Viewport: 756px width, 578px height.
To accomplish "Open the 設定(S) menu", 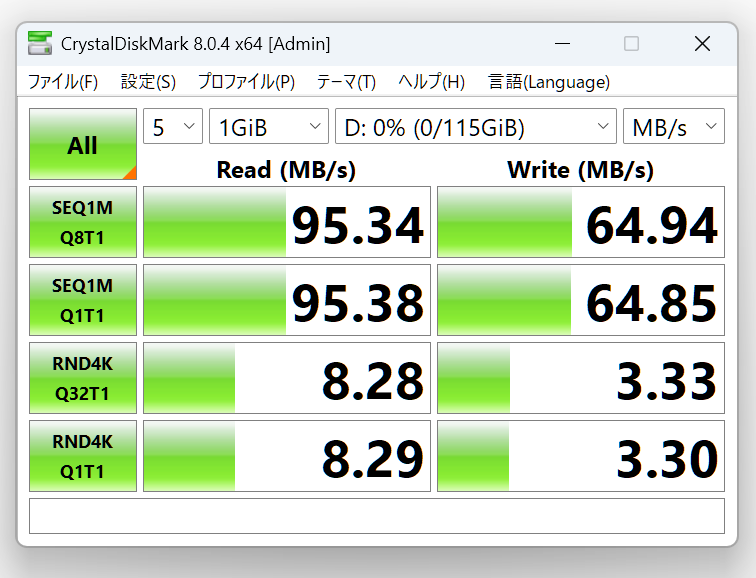I will tap(148, 81).
